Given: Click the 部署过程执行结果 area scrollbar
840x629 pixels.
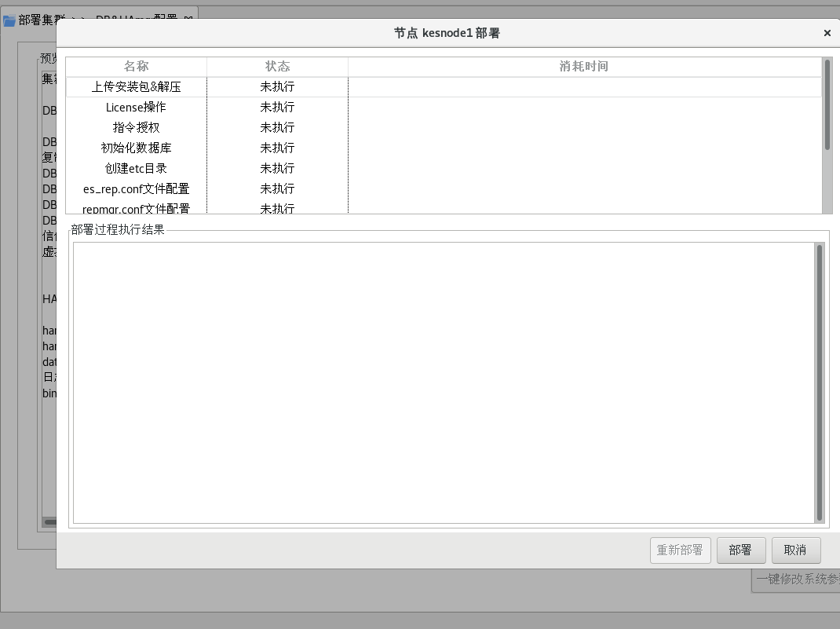Looking at the screenshot, I should tap(820, 382).
